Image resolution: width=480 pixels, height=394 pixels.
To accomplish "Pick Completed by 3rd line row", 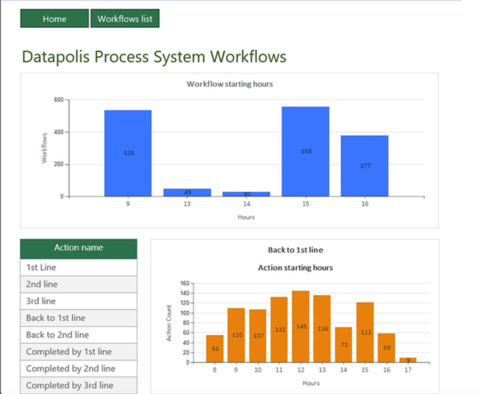I will [79, 385].
